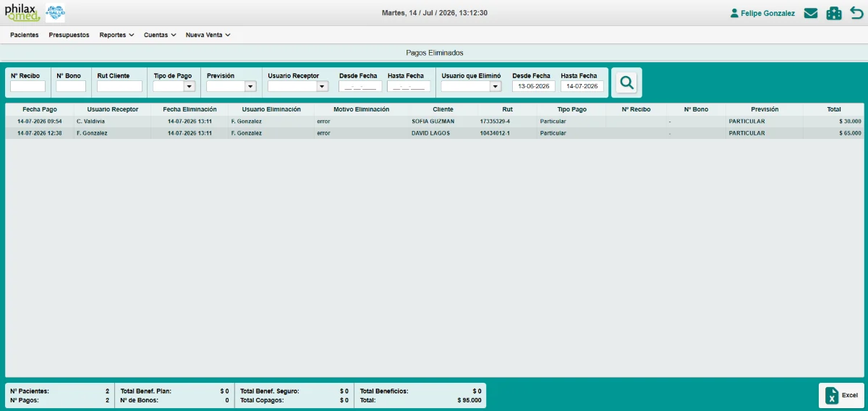The image size is (868, 411).
Task: Click the grand total $ 95.000
Action: point(469,400)
